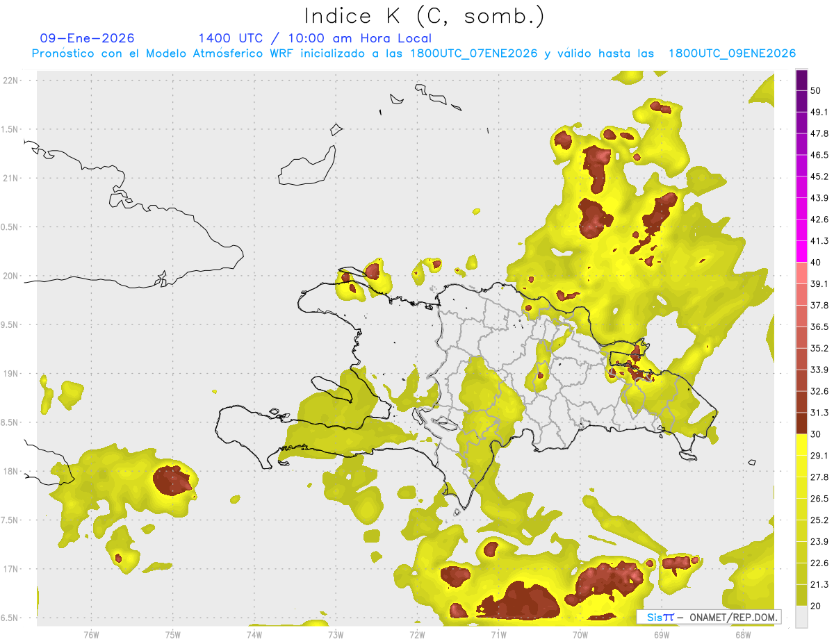Select the "18N" latitude label
The height and width of the screenshot is (644, 834).
[12, 472]
